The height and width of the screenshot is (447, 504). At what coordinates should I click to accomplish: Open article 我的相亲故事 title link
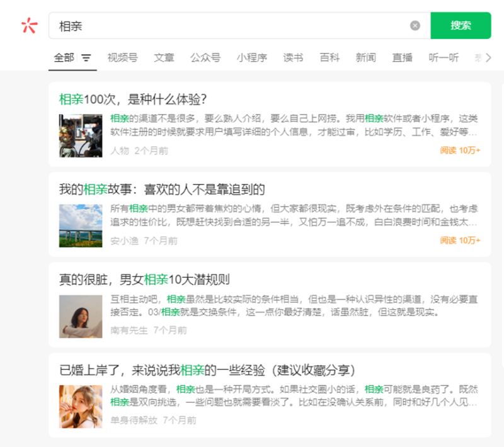pos(162,190)
